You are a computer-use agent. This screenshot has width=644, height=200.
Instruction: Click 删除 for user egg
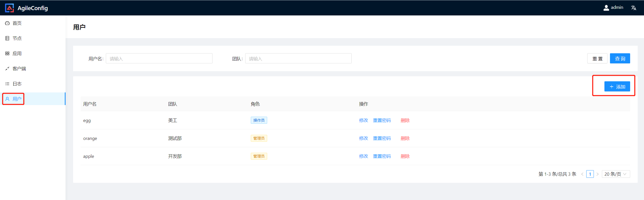coord(405,120)
